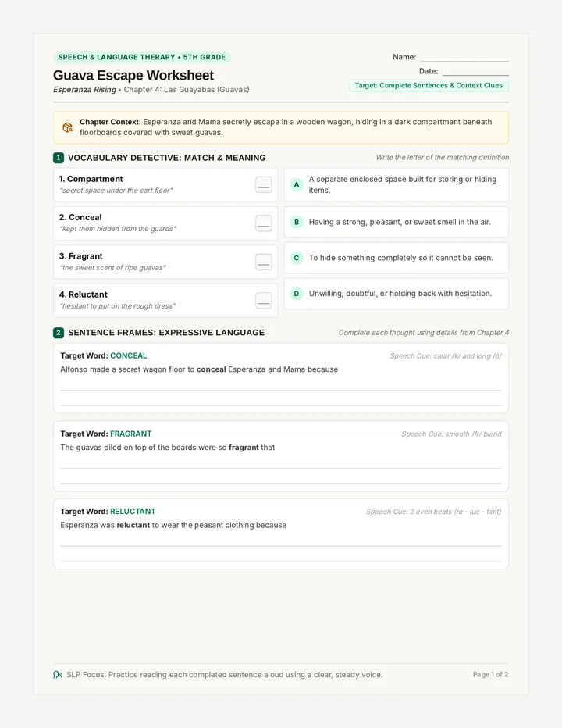Click the green section 2 number badge
Image resolution: width=562 pixels, height=728 pixels.
point(59,333)
